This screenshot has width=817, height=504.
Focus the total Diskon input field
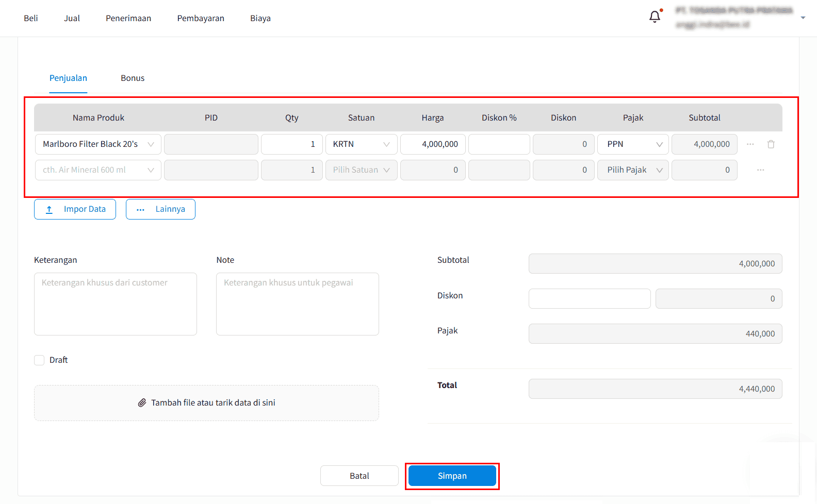tap(590, 299)
